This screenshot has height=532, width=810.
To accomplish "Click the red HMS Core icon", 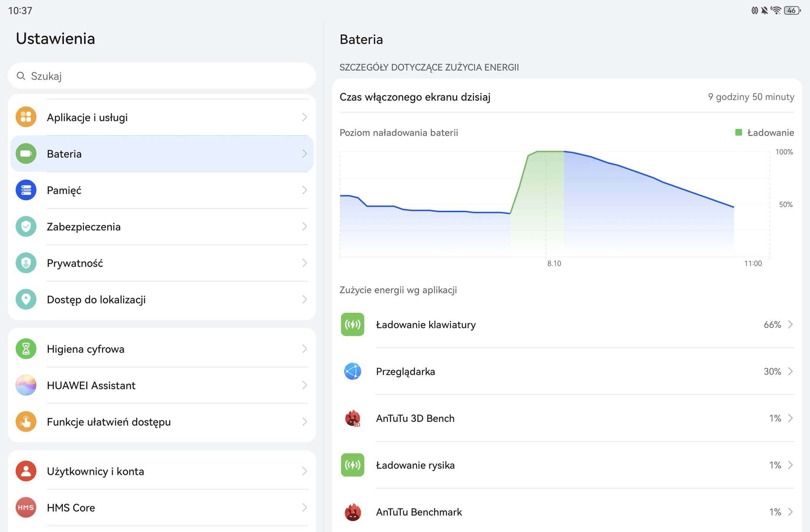I will click(26, 508).
